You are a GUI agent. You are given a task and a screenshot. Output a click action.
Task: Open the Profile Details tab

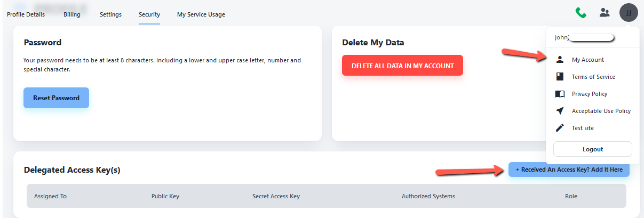tap(26, 14)
